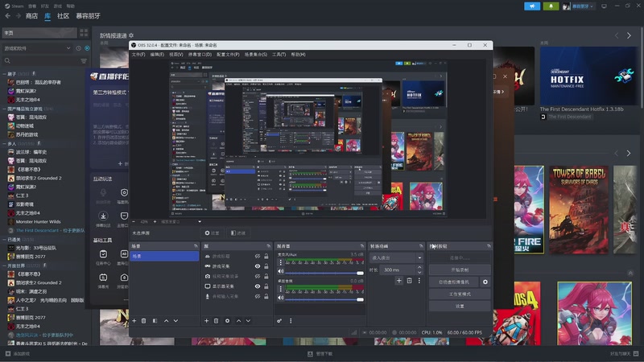Open virtual camera settings gear

coord(485,282)
